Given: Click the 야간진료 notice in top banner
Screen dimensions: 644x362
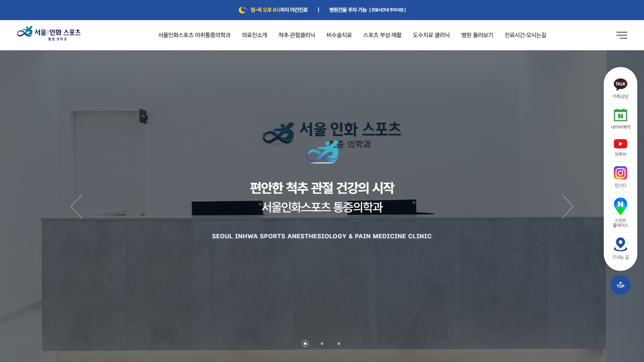Looking at the screenshot, I should (279, 10).
